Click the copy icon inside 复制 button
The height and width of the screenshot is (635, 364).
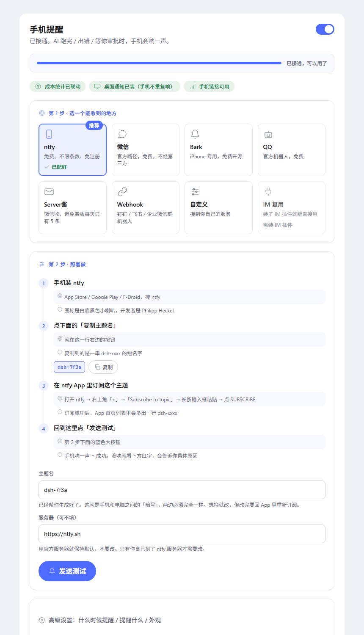point(97,367)
